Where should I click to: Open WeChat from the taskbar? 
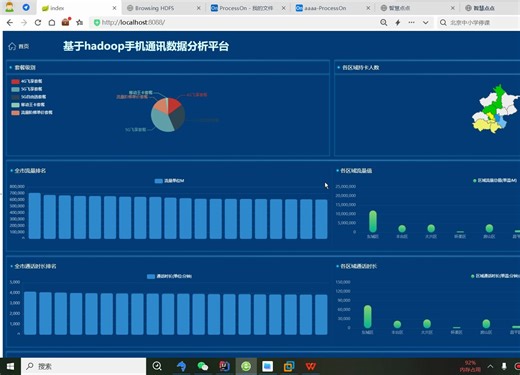(x=202, y=366)
